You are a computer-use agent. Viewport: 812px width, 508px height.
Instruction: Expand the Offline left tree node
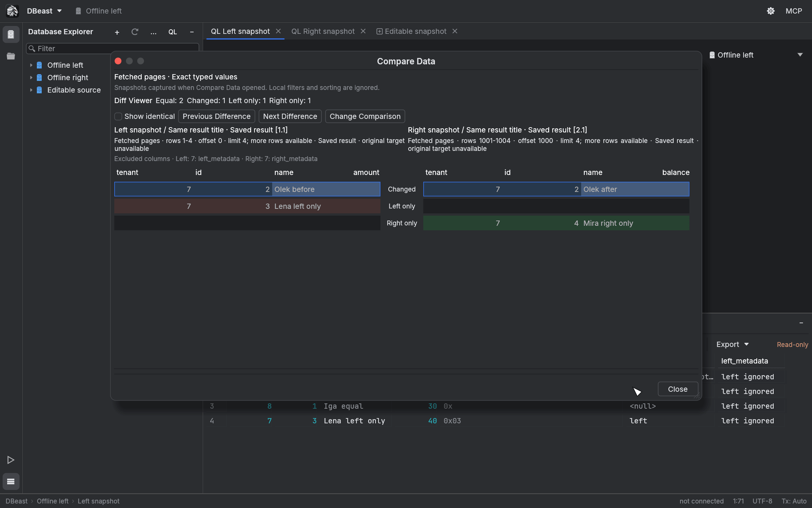point(31,65)
